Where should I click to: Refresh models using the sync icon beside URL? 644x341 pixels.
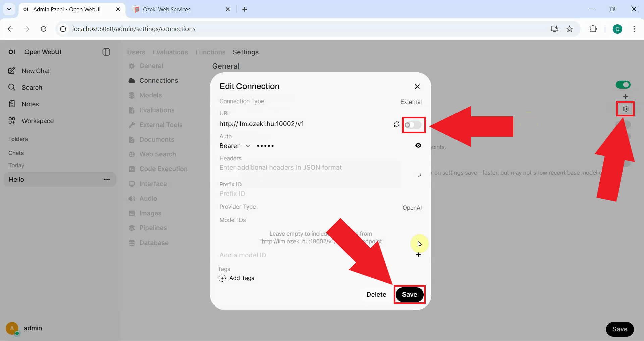(397, 124)
